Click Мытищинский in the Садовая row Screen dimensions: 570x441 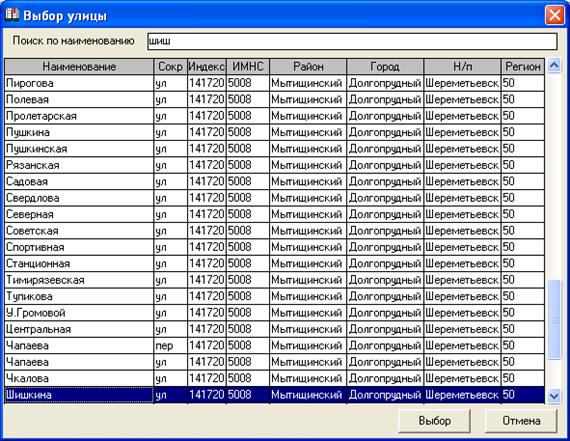click(308, 181)
